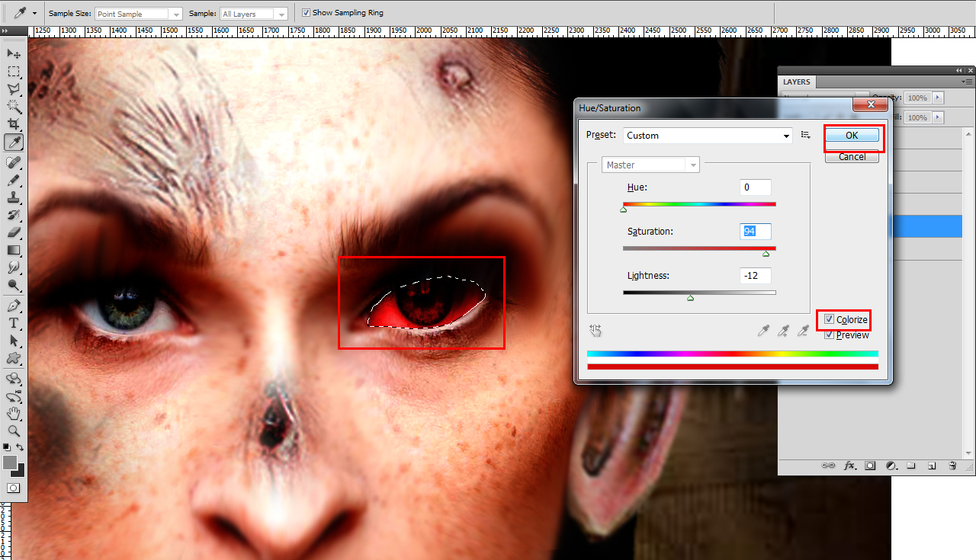Click the Saturation slider handle
The width and height of the screenshot is (976, 560).
click(766, 254)
